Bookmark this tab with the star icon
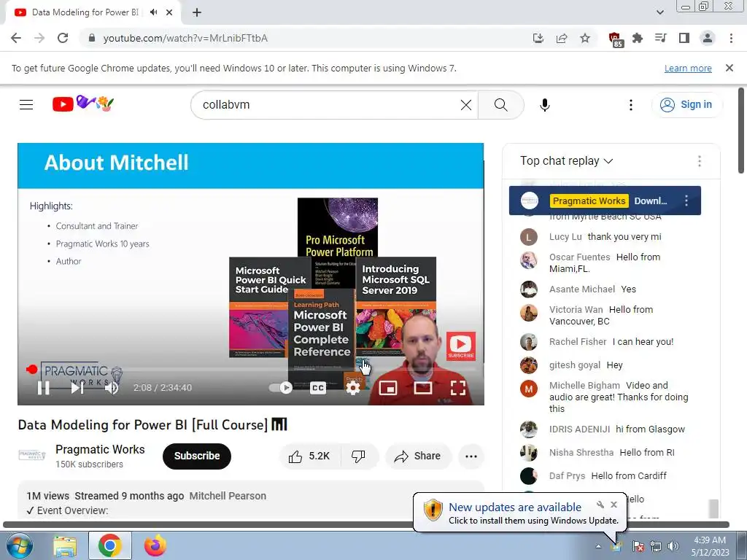This screenshot has width=747, height=560. tap(585, 38)
